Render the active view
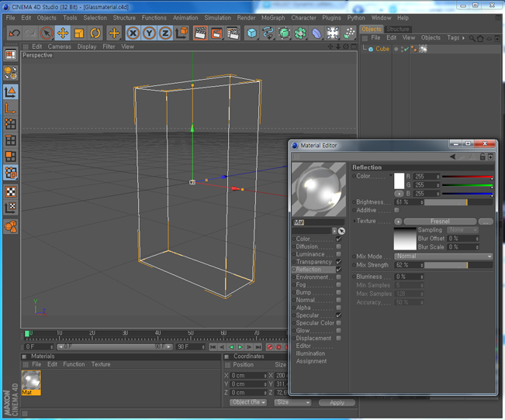The height and width of the screenshot is (420, 505). click(200, 33)
